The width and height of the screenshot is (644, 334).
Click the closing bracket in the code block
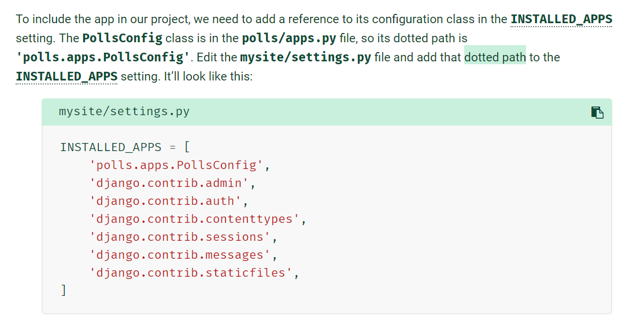[64, 291]
